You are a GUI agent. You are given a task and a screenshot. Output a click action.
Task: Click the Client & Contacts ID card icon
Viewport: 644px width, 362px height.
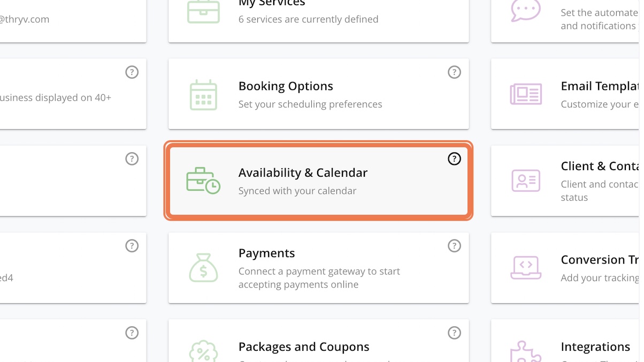tap(526, 181)
